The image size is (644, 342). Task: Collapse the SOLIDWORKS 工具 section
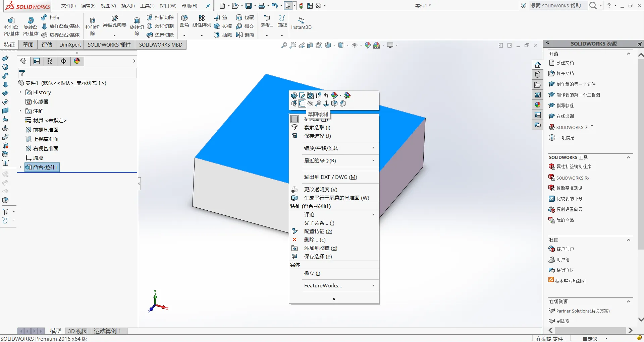click(x=629, y=157)
